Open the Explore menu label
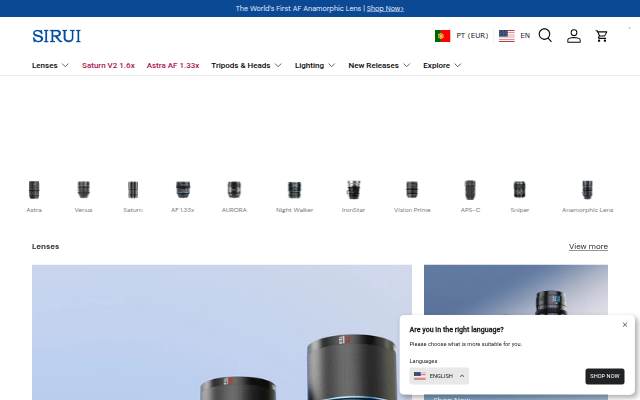This screenshot has height=400, width=640. 436,65
